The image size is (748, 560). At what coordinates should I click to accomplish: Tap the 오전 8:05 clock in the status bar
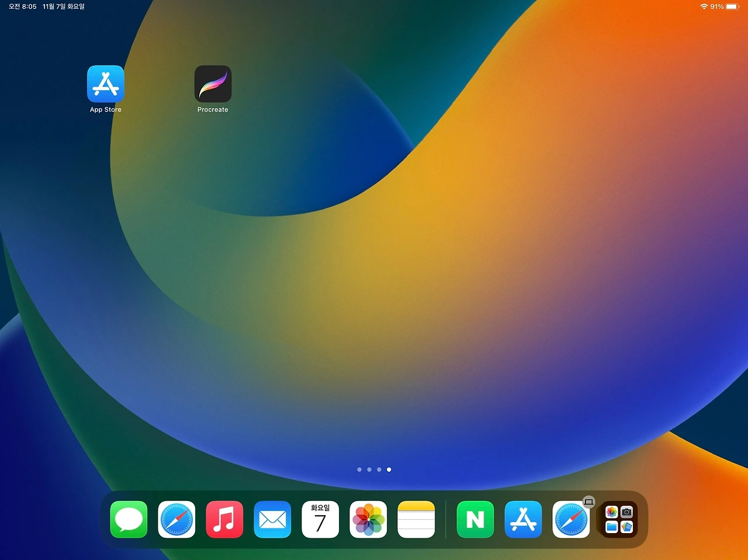click(x=23, y=6)
